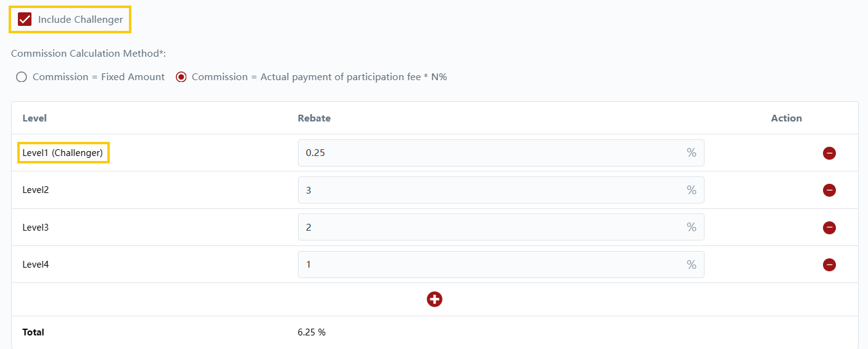Image resolution: width=868 pixels, height=349 pixels.
Task: Select the Rebate column header
Action: [x=314, y=118]
